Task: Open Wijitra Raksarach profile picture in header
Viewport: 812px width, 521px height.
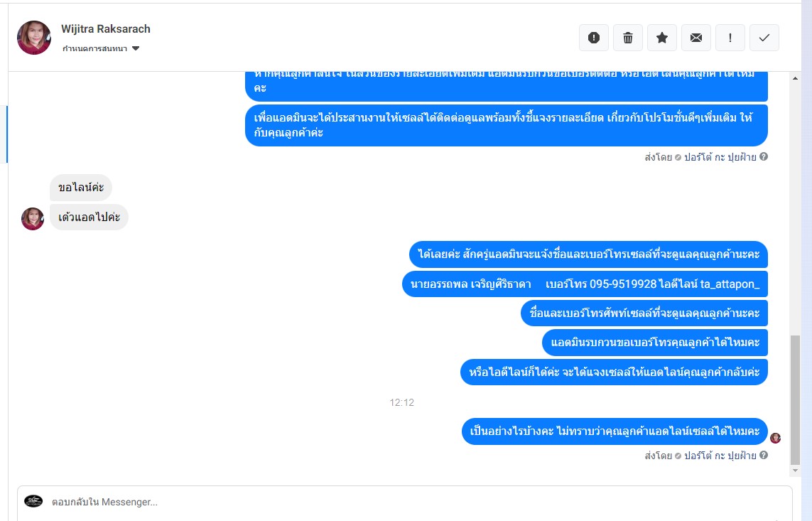Action: [x=34, y=38]
